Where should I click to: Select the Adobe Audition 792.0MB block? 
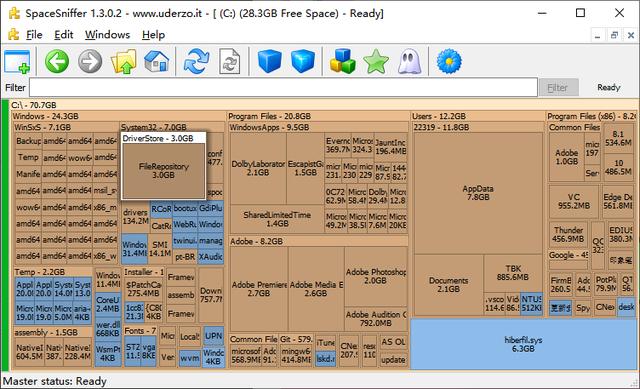pos(376,319)
